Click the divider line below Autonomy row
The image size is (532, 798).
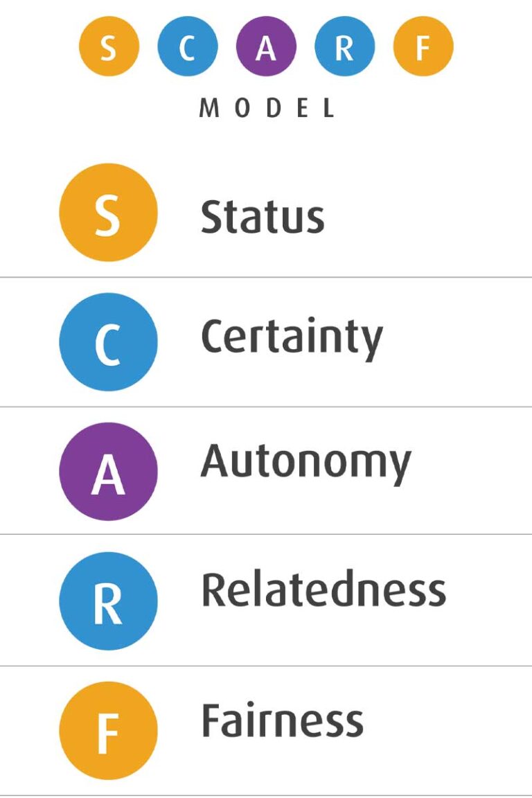[x=266, y=534]
